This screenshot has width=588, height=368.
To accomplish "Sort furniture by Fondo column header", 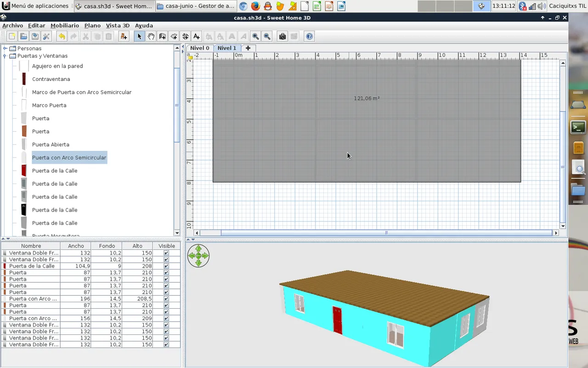I will (107, 246).
